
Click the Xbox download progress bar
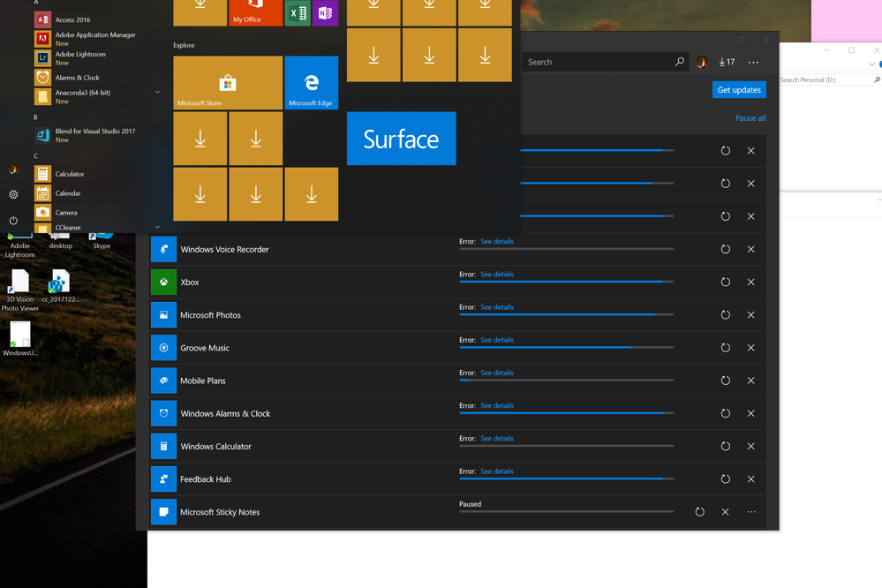[567, 282]
